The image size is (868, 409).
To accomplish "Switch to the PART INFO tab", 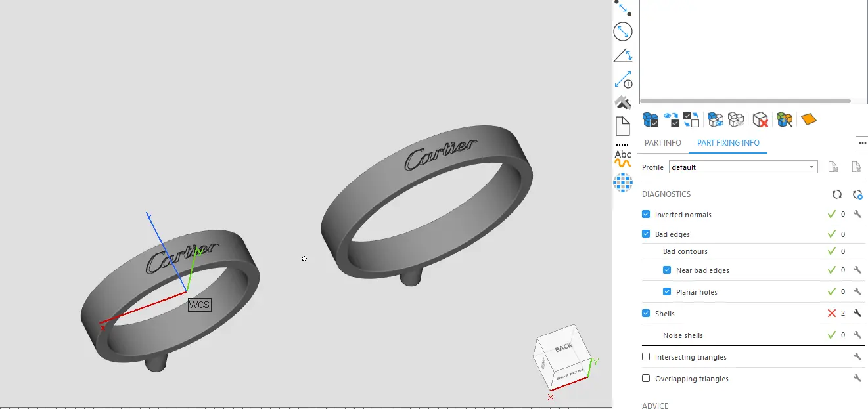I will pyautogui.click(x=662, y=143).
